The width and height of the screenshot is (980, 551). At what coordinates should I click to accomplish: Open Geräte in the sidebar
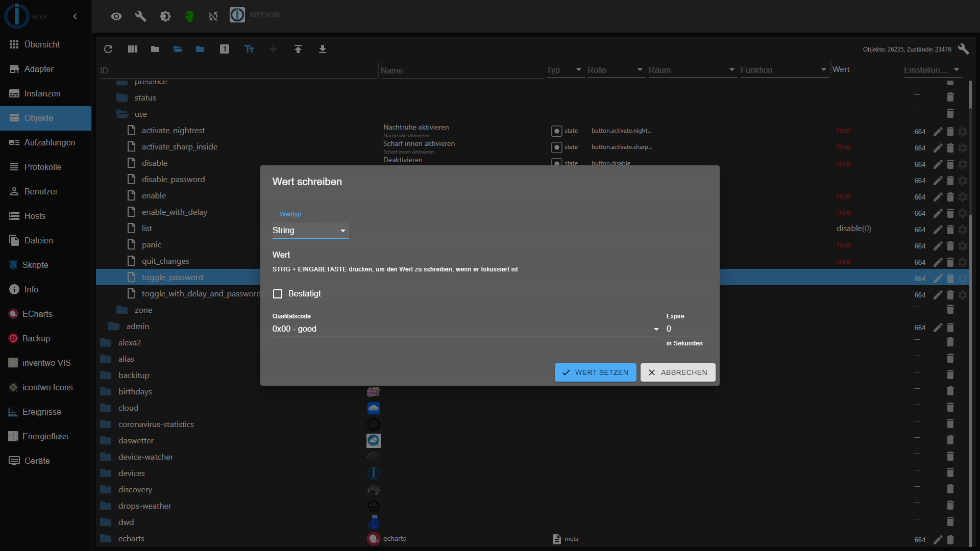coord(45,461)
